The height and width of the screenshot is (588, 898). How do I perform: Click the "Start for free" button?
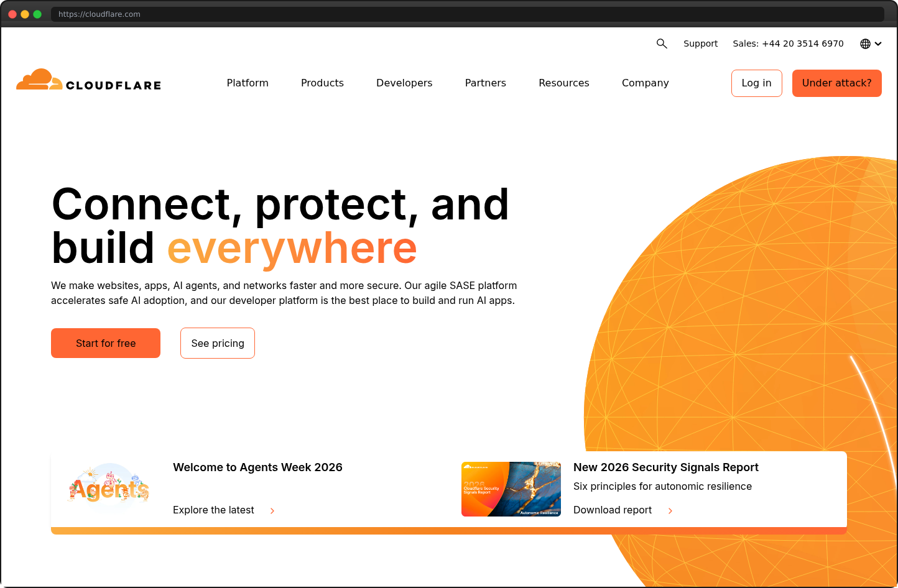(x=105, y=343)
